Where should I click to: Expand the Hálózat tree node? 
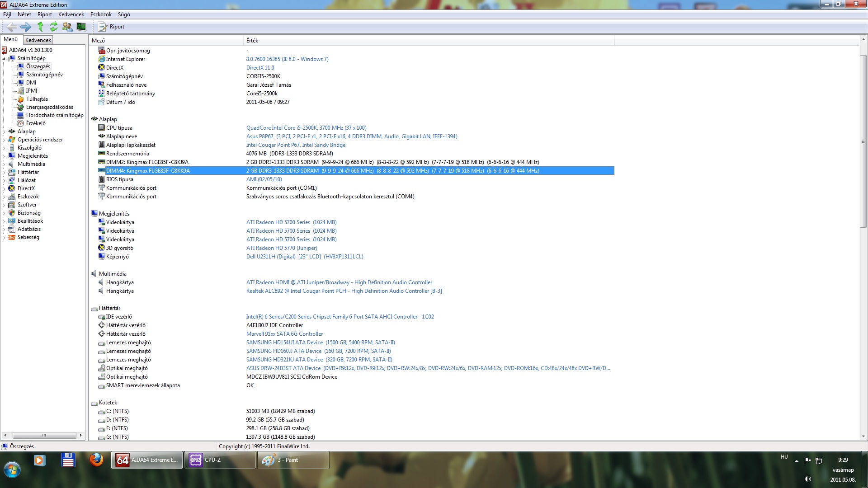click(4, 180)
